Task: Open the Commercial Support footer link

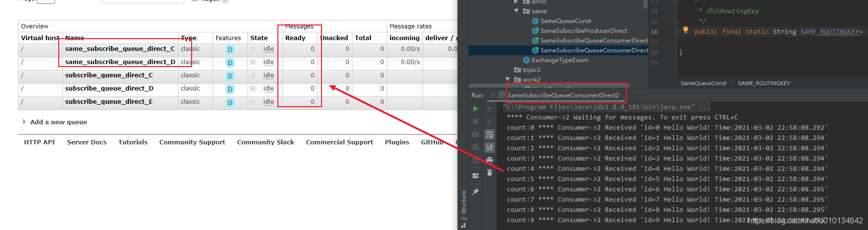Action: pyautogui.click(x=340, y=142)
